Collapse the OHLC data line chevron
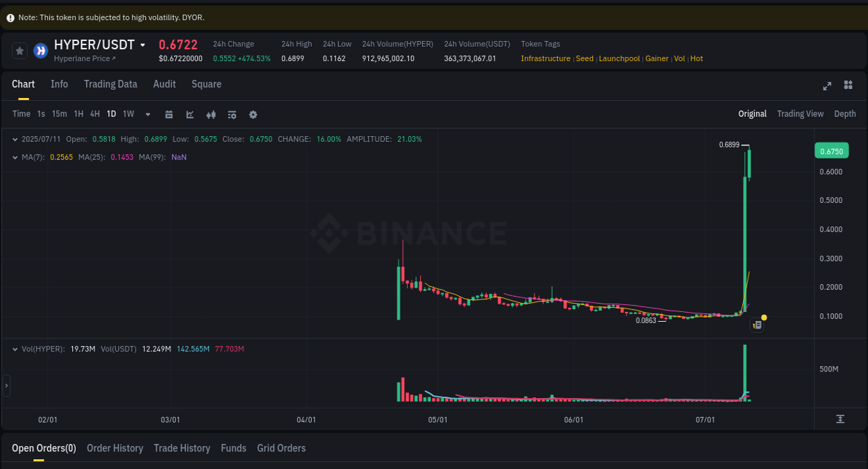 [15, 139]
